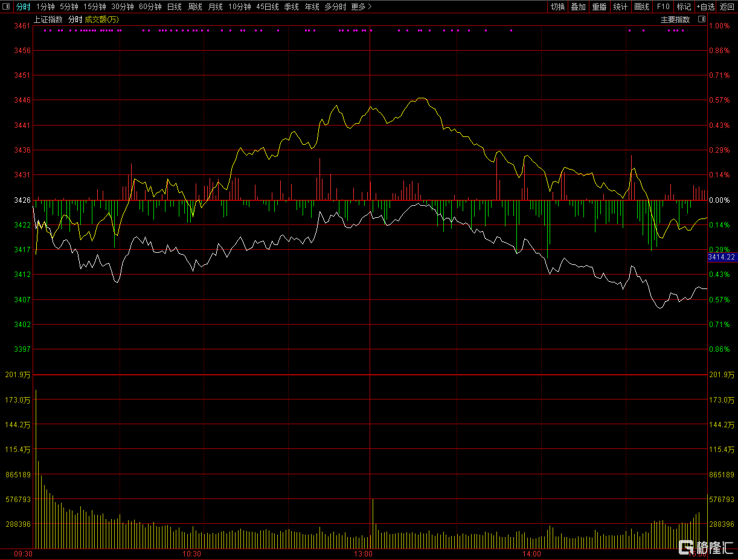The width and height of the screenshot is (738, 560).
Task: Enable 叠加 overlay comparison
Action: coord(578,7)
